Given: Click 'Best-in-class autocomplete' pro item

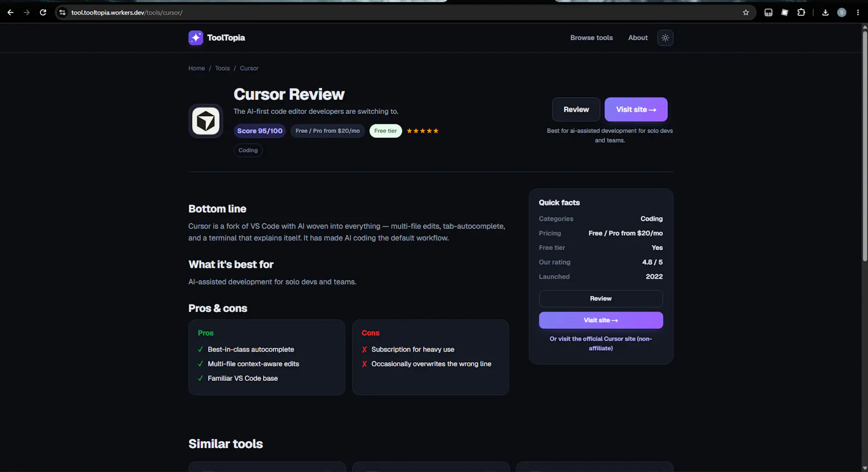Looking at the screenshot, I should pyautogui.click(x=251, y=349).
